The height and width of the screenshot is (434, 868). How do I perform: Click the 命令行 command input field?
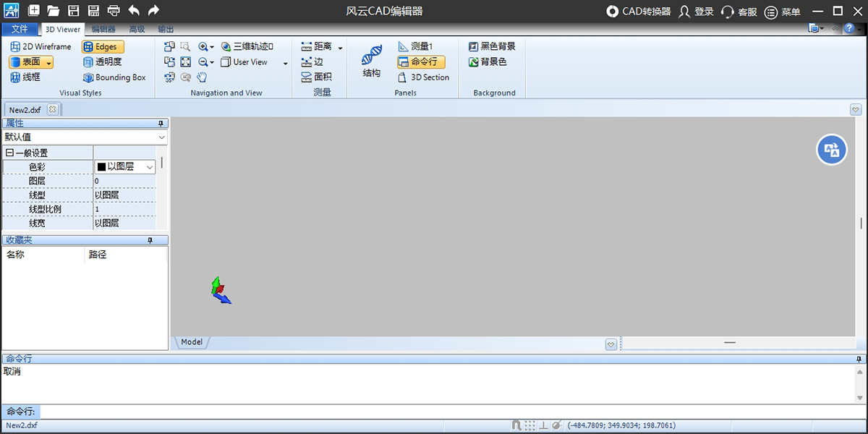tap(434, 412)
